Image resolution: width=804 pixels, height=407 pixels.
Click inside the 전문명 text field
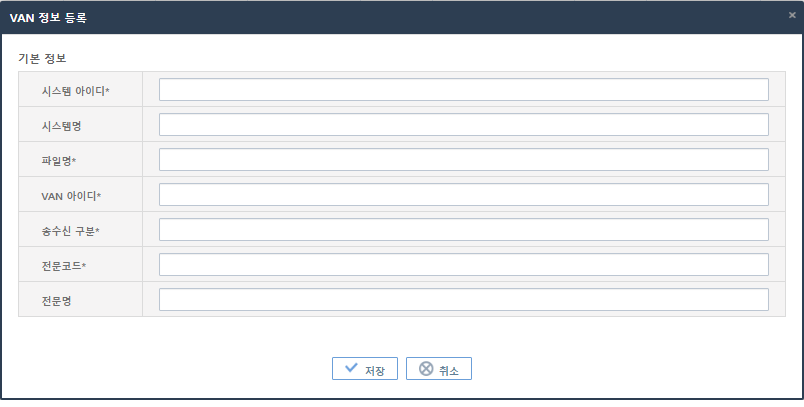(x=463, y=300)
